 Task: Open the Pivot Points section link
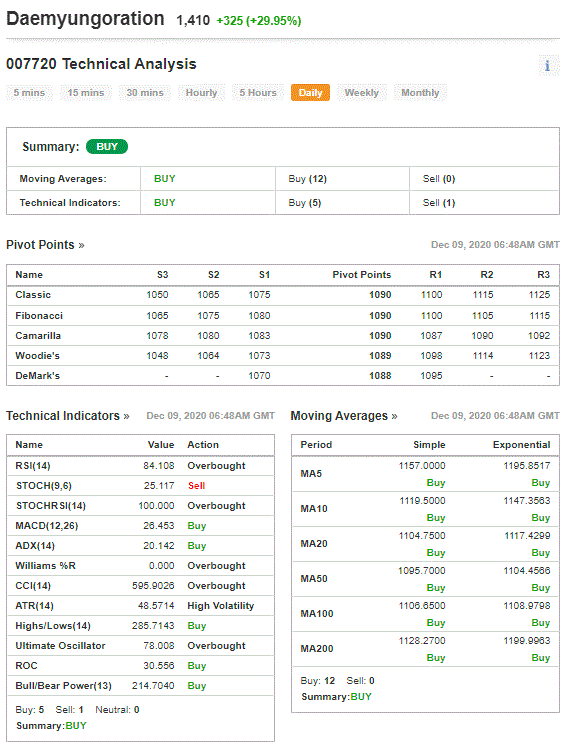(x=45, y=245)
